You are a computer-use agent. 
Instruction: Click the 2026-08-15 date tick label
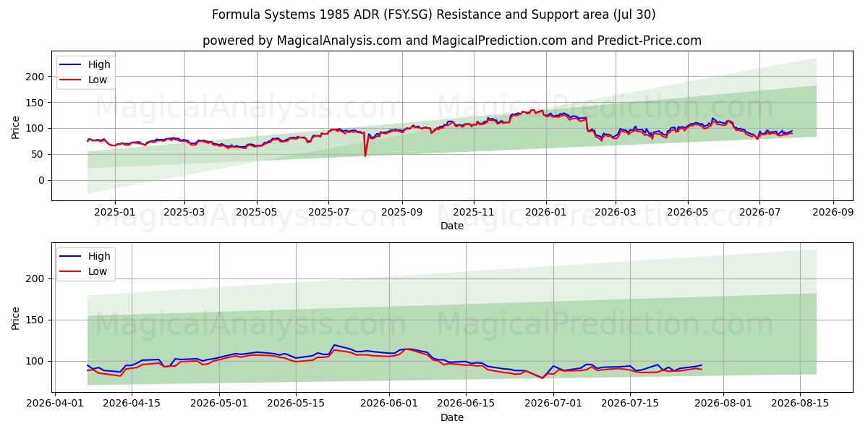(x=800, y=403)
